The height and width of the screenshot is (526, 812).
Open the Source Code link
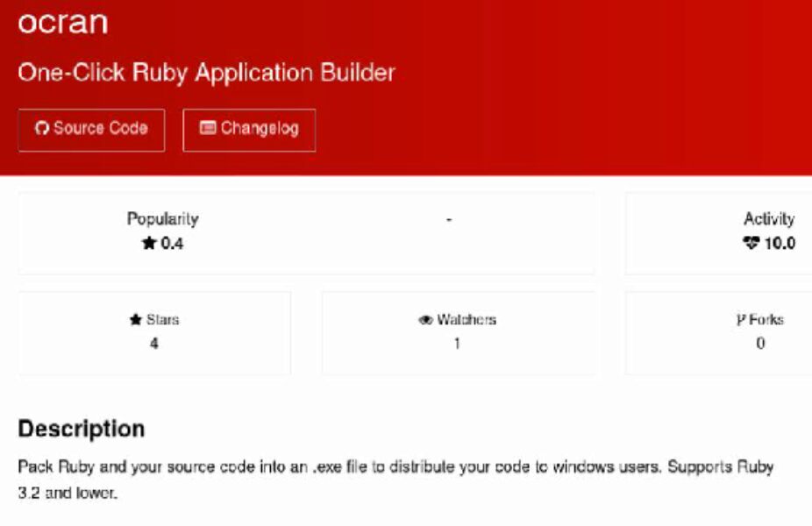(90, 128)
